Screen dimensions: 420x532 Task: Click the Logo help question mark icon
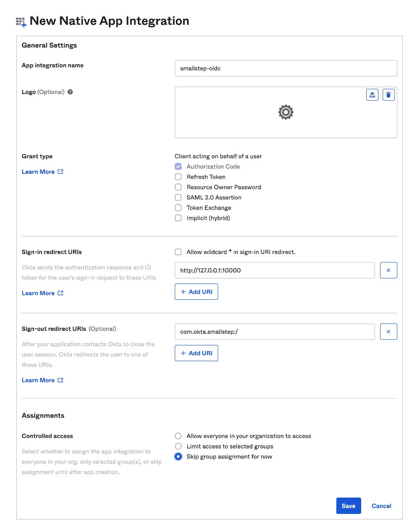(x=70, y=92)
